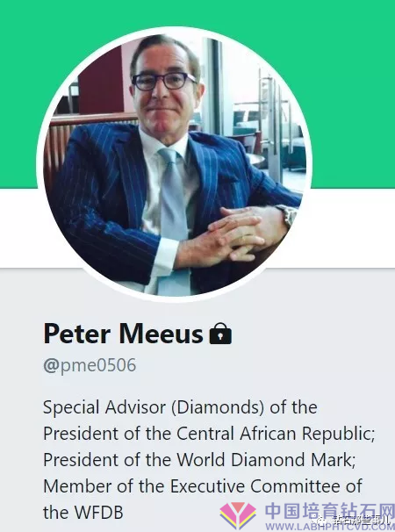Open the WWW.LABHPHTCVD.COM watermark URL
Viewport: 395px width, 532px height.
pos(330,527)
